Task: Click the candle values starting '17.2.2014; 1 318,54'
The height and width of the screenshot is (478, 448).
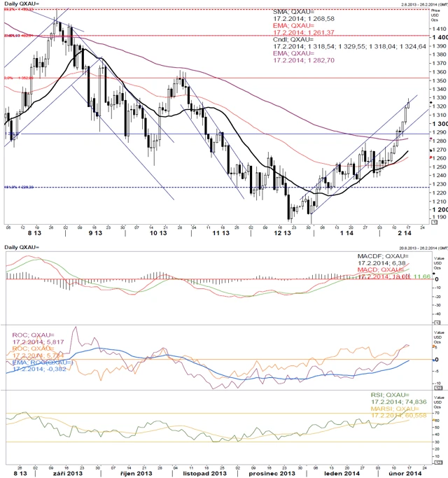Action: pyautogui.click(x=349, y=46)
